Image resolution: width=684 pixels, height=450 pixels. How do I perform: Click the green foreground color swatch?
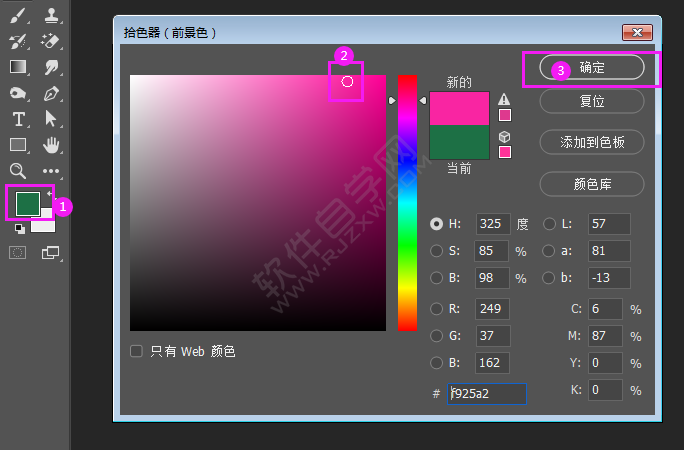[28, 204]
